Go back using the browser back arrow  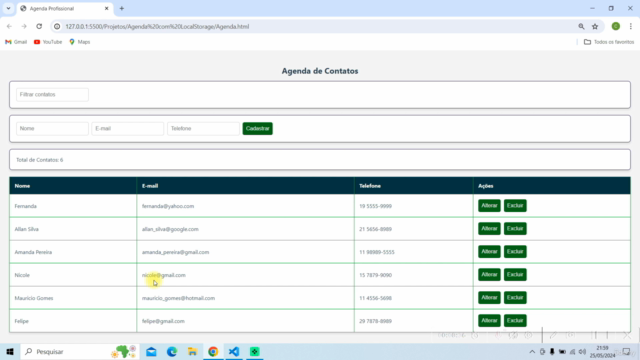click(9, 27)
